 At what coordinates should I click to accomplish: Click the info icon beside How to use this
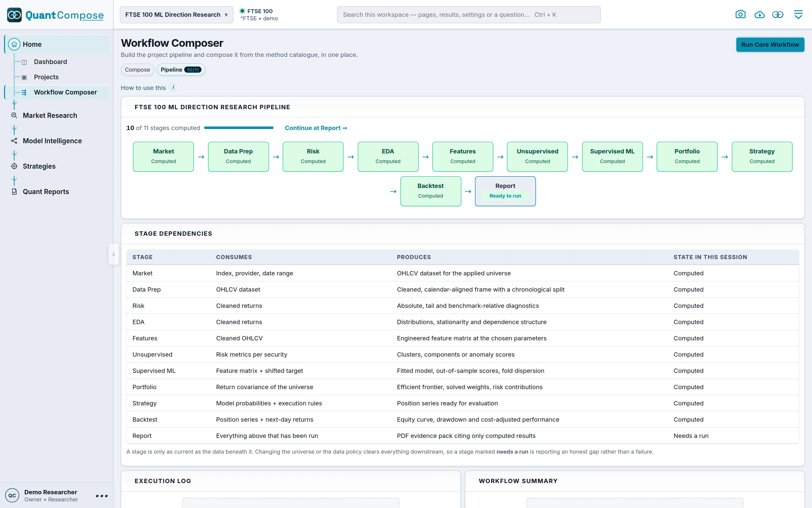[x=173, y=87]
